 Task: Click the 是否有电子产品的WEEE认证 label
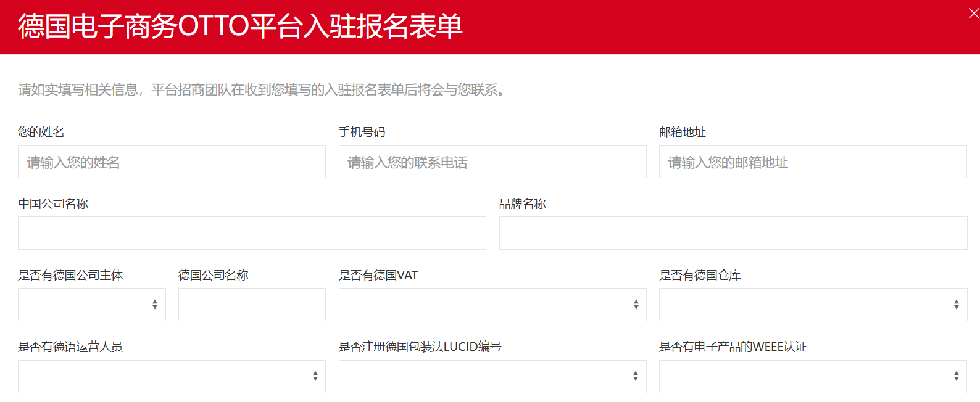point(733,347)
